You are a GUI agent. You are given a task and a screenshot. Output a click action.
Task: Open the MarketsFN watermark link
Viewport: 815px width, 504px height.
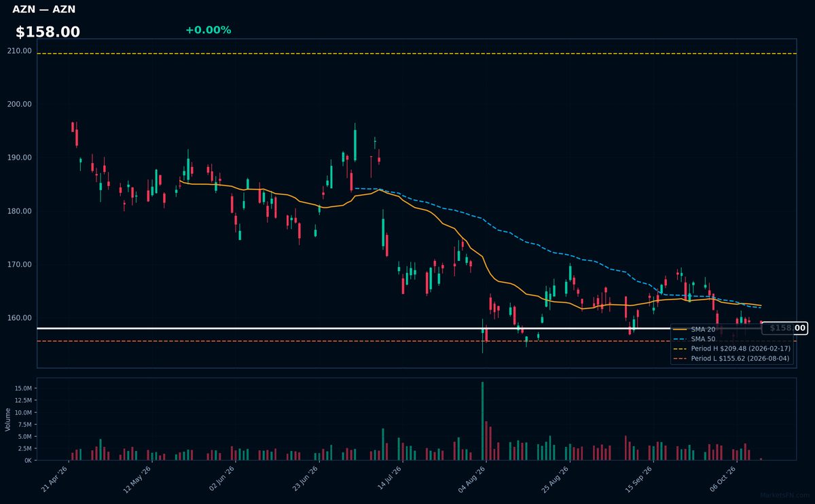pos(785,495)
